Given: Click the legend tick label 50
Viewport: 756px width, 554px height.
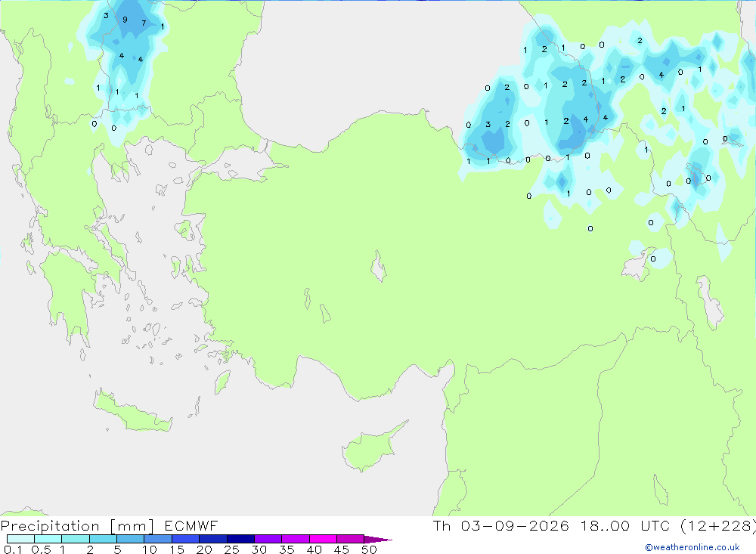Looking at the screenshot, I should [369, 549].
